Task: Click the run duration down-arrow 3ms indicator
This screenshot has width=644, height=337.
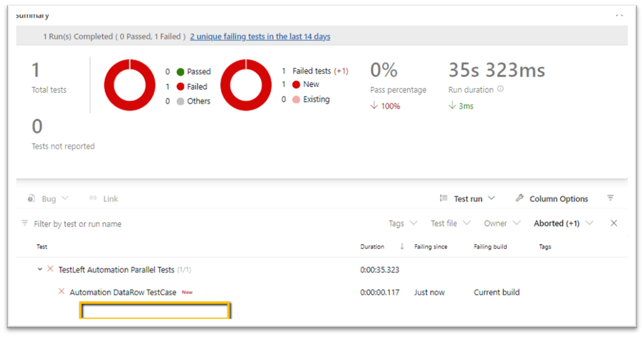Action: [461, 106]
